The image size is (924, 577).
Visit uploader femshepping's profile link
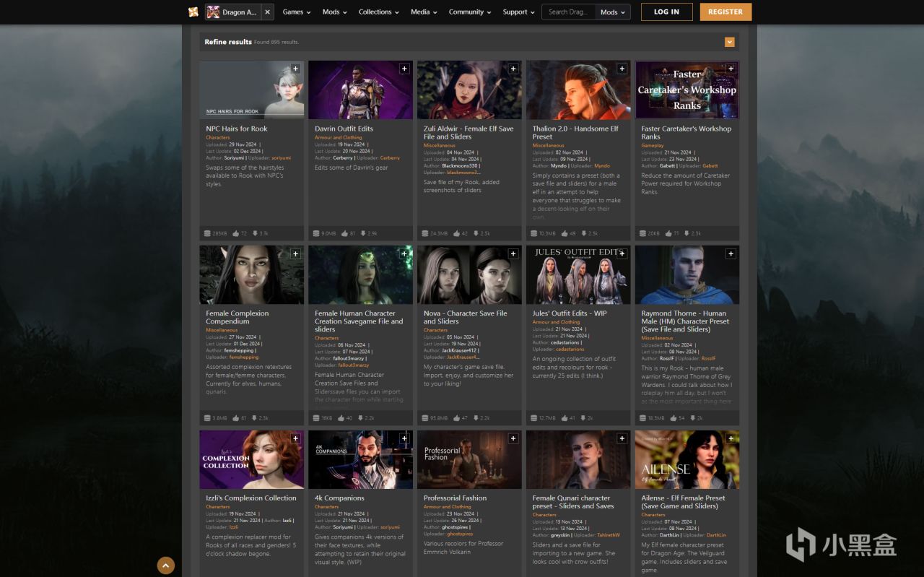coord(243,357)
